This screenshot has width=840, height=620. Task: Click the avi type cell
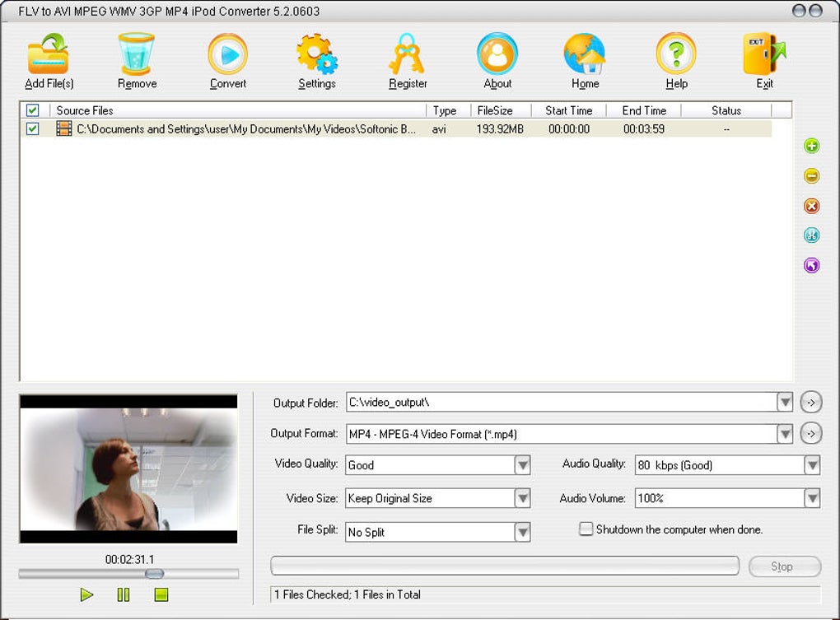439,129
